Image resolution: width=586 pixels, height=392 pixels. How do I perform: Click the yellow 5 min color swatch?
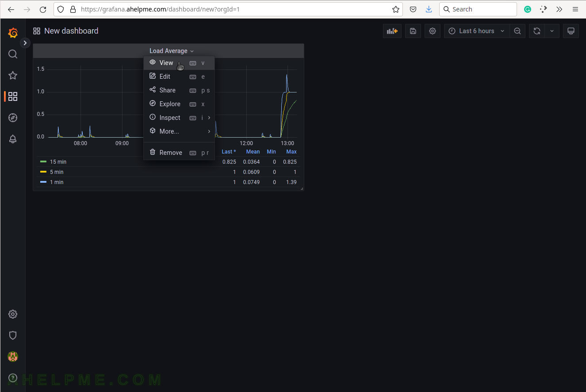43,172
